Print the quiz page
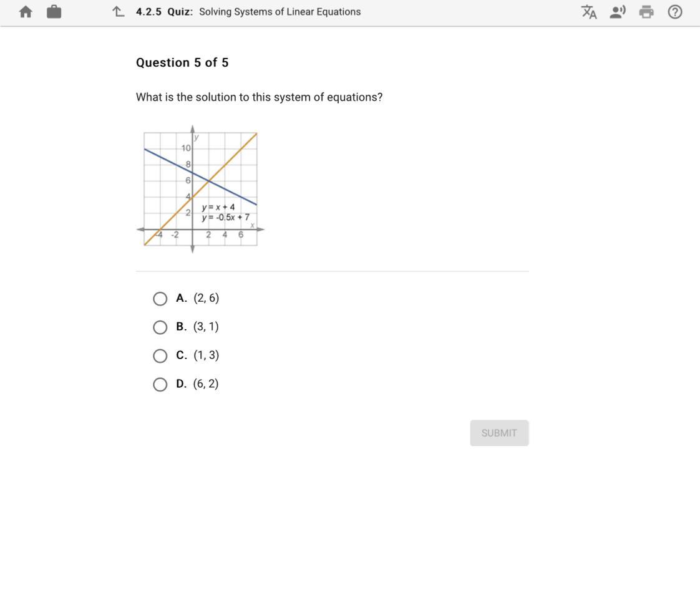This screenshot has width=700, height=606. (x=646, y=12)
